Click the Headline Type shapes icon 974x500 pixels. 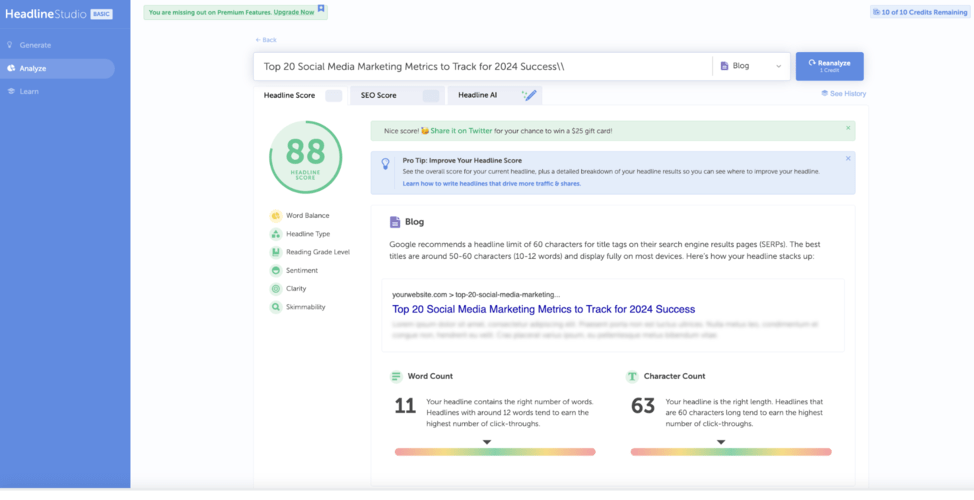(x=275, y=234)
